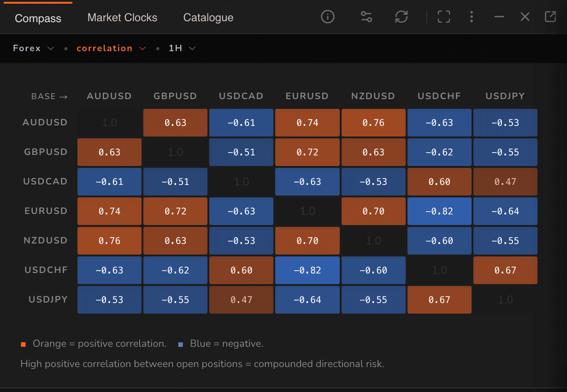Click the blue negative legend swatch

[181, 344]
